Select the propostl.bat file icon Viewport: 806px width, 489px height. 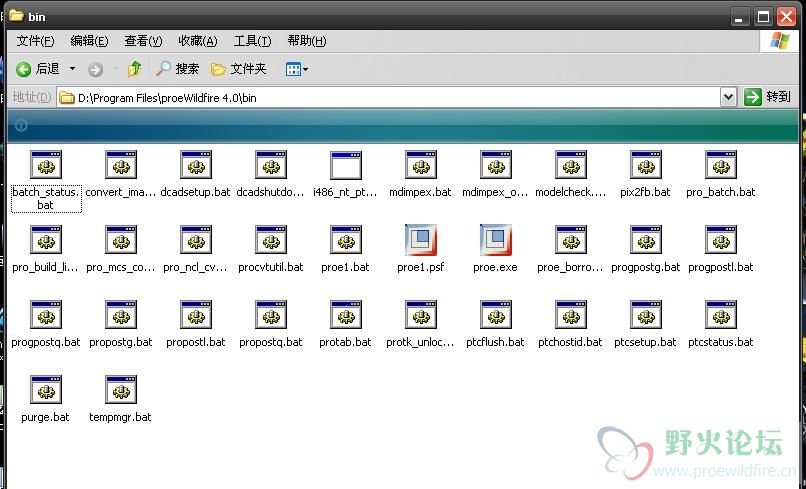point(196,315)
